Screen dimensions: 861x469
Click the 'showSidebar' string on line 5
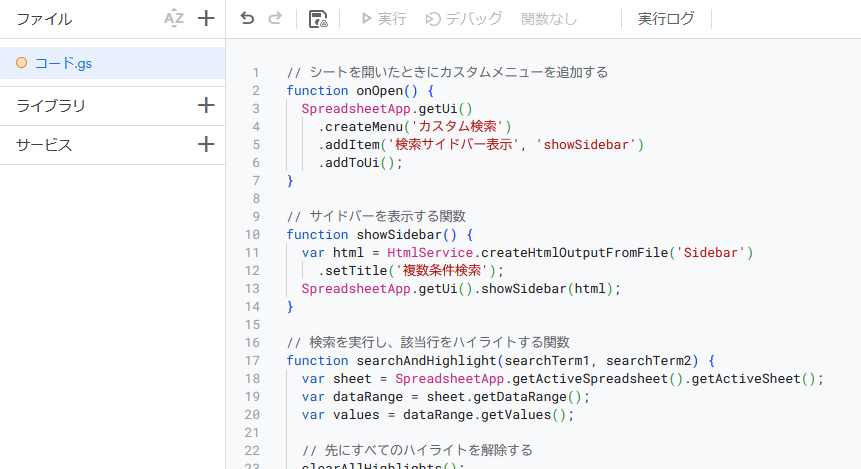click(x=586, y=144)
